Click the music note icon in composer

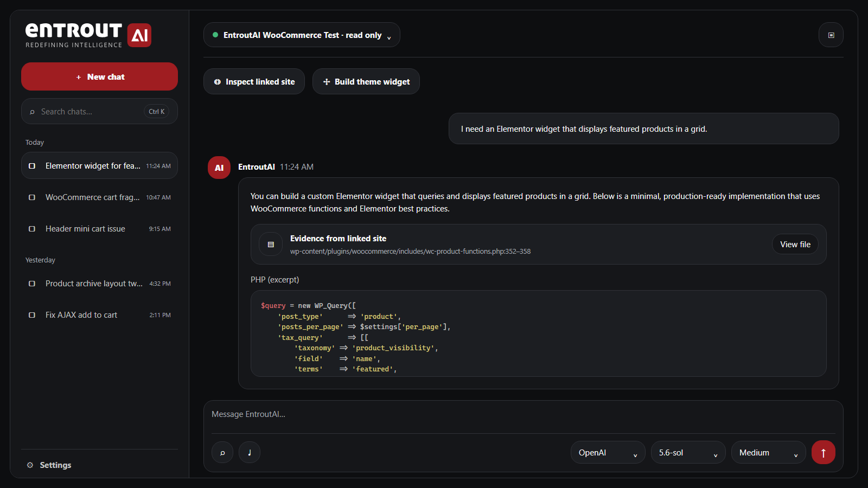click(250, 452)
